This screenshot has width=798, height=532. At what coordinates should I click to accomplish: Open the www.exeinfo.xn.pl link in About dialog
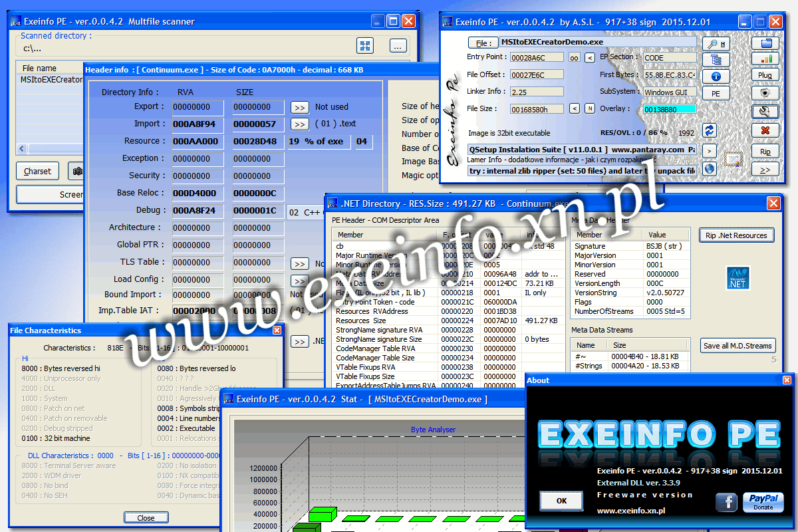(631, 511)
